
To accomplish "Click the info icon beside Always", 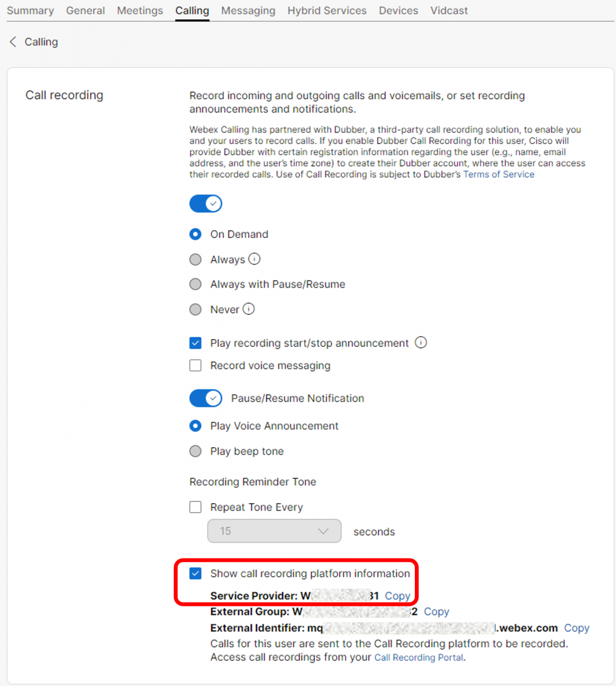I will pos(254,259).
